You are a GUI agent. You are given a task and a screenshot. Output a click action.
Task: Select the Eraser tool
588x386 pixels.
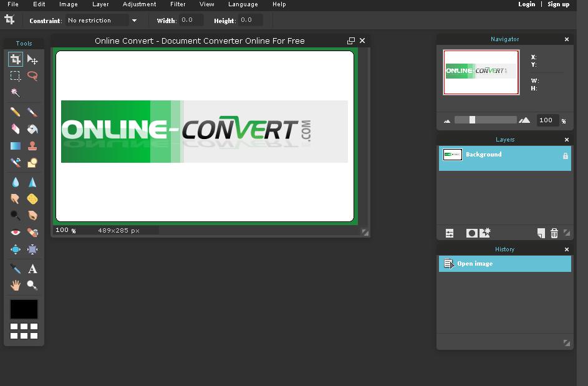[16, 129]
